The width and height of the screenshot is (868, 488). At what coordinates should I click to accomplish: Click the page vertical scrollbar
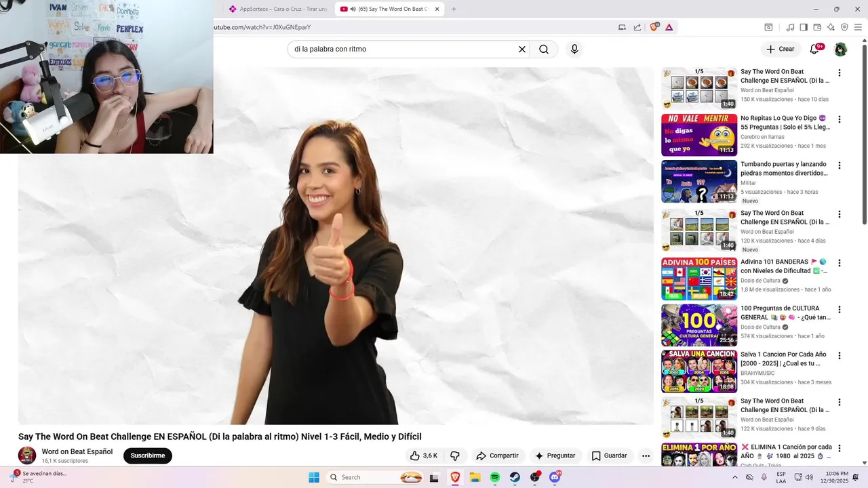click(x=864, y=136)
